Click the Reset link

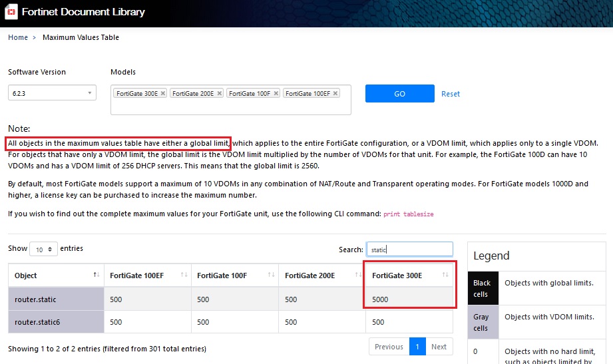click(x=451, y=94)
